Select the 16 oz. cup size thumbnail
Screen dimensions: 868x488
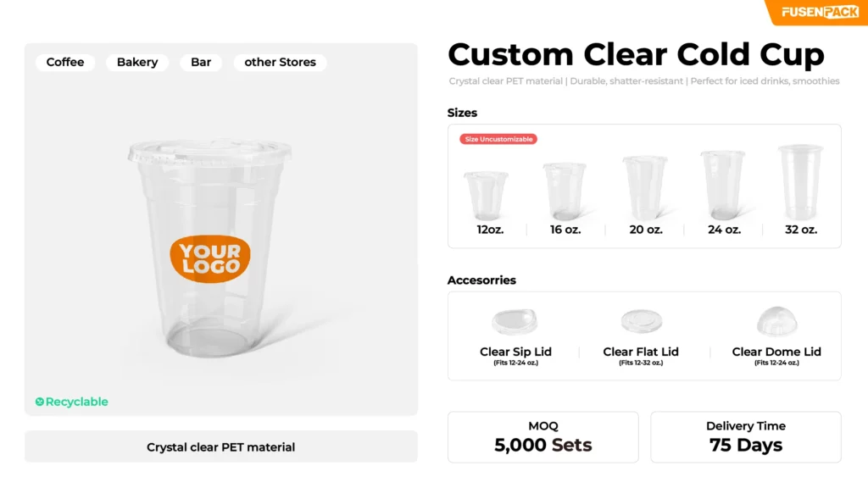(565, 188)
